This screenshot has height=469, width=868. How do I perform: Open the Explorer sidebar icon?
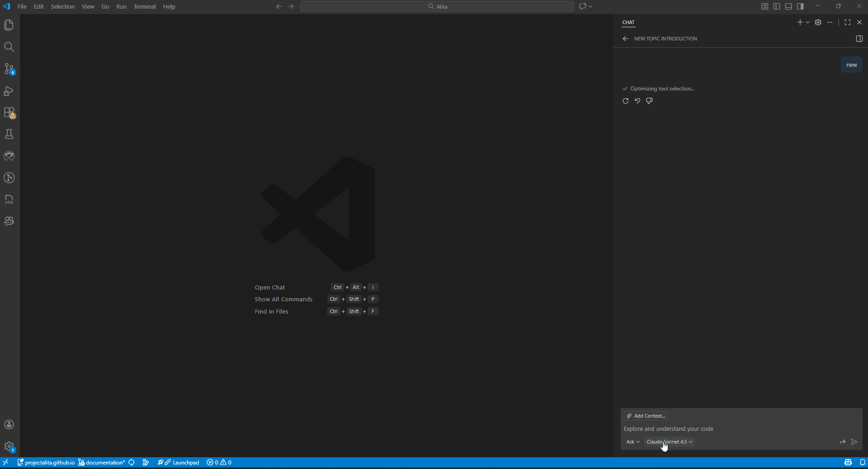(9, 25)
